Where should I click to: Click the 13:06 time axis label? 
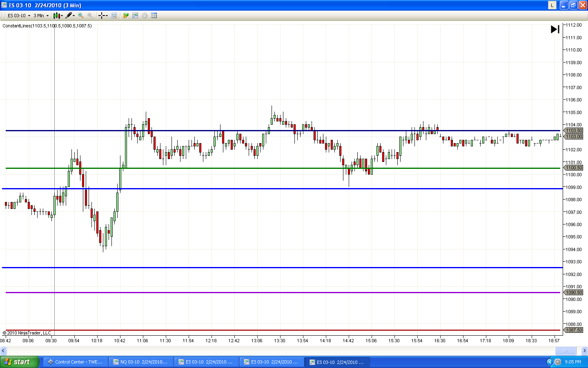(x=257, y=340)
